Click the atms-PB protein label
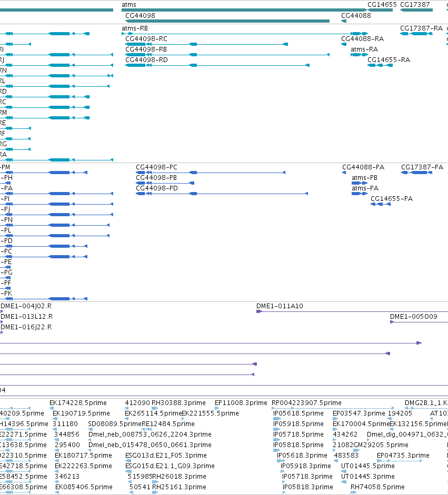Screen dimensions: 448x495 click(365, 178)
